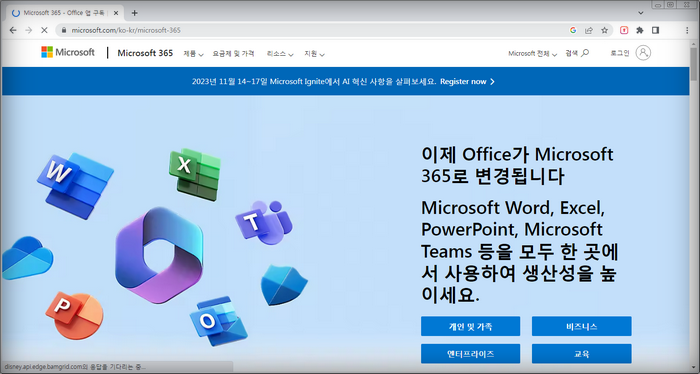This screenshot has width=700, height=374.
Task: Bookmark this page with the star icon
Action: point(604,30)
